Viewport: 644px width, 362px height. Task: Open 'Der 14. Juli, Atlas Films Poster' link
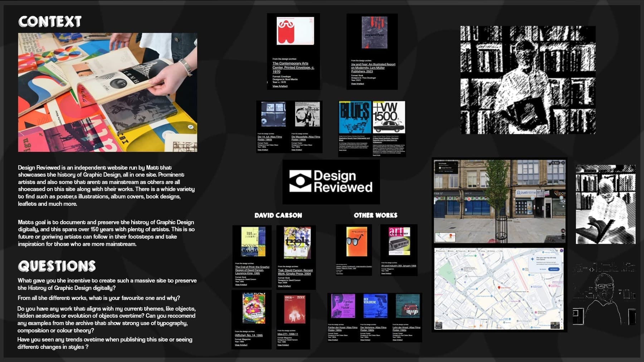(x=270, y=138)
